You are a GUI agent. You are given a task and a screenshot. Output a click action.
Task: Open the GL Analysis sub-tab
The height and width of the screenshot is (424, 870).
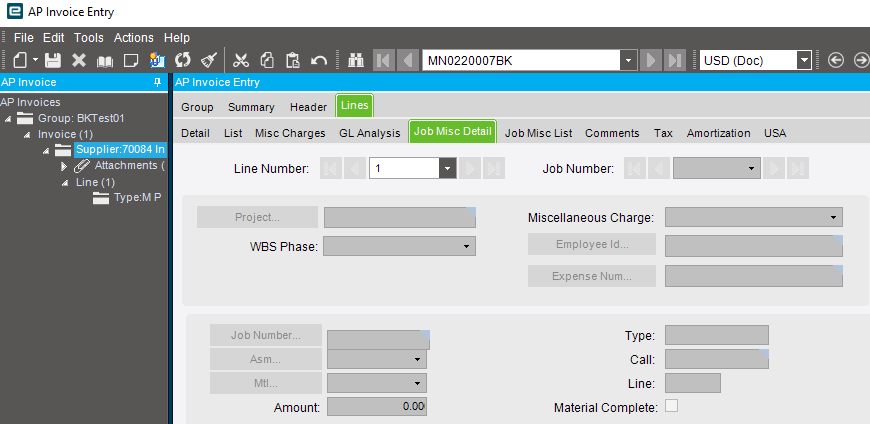tap(370, 133)
